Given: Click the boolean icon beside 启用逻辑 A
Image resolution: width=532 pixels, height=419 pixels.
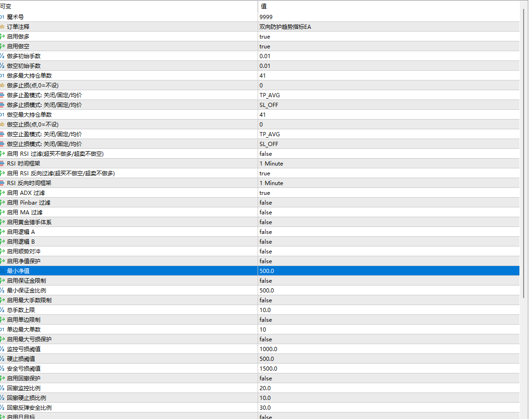Looking at the screenshot, I should pos(2,232).
